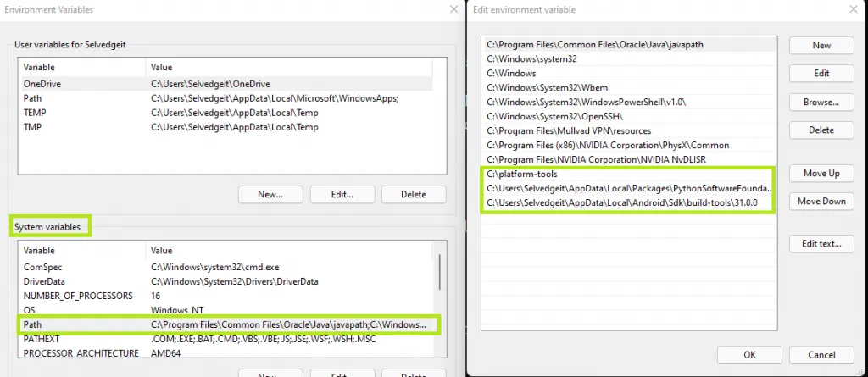Open the Edit text... option

coord(821,244)
